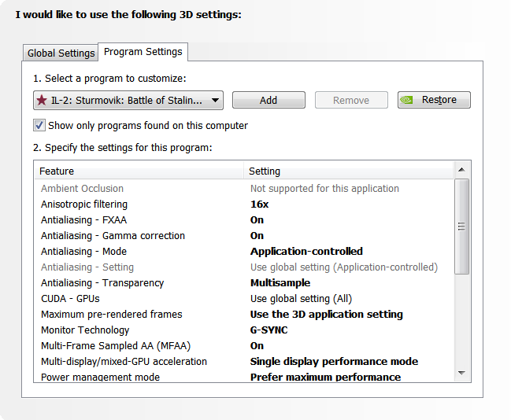Image resolution: width=511 pixels, height=420 pixels.
Task: Click the scrollbar down arrow
Action: pos(461,373)
